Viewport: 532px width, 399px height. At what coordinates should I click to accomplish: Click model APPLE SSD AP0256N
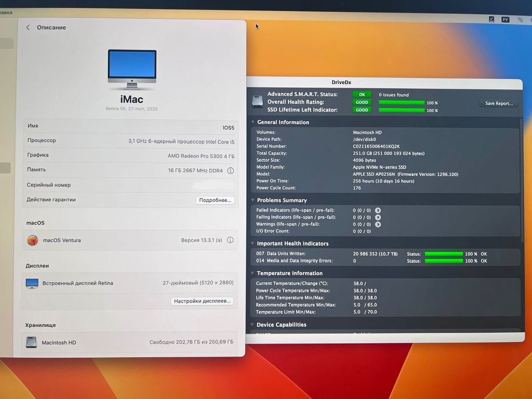[374, 174]
